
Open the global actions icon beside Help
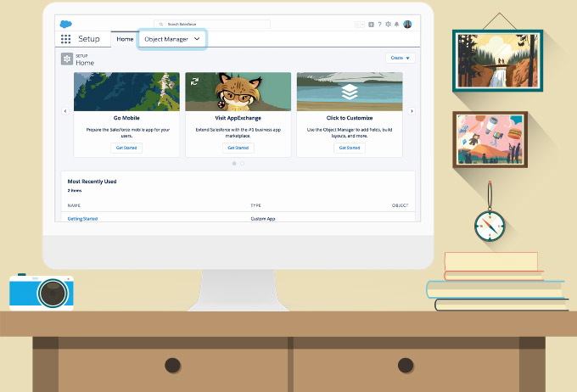pyautogui.click(x=371, y=25)
